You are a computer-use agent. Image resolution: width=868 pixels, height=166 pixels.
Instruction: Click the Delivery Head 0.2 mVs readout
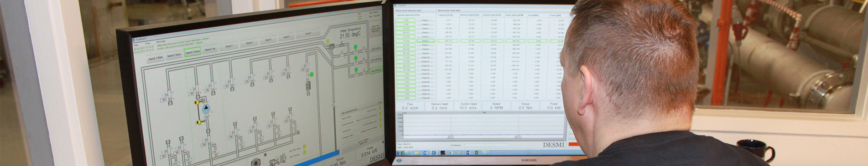pyautogui.click(x=439, y=106)
